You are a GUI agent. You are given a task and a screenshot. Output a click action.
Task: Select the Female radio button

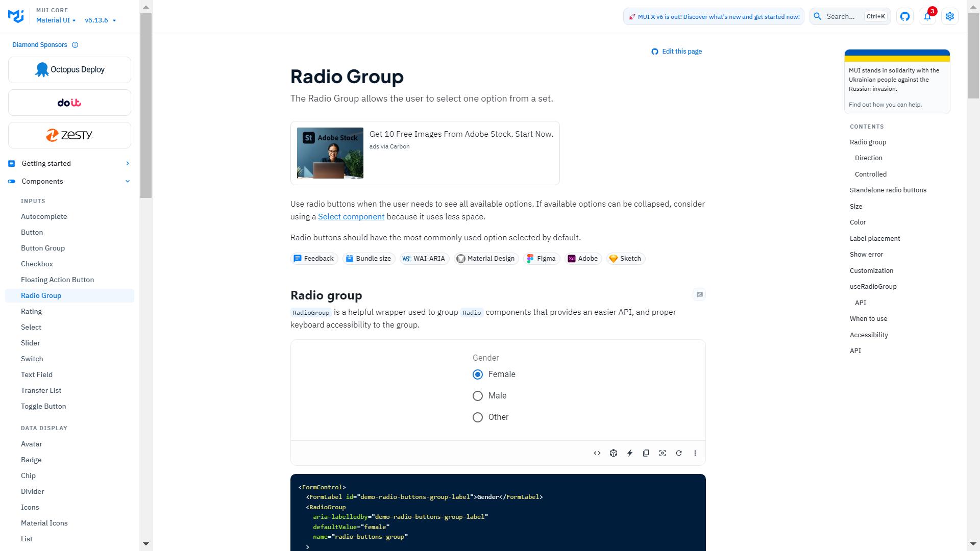(478, 374)
